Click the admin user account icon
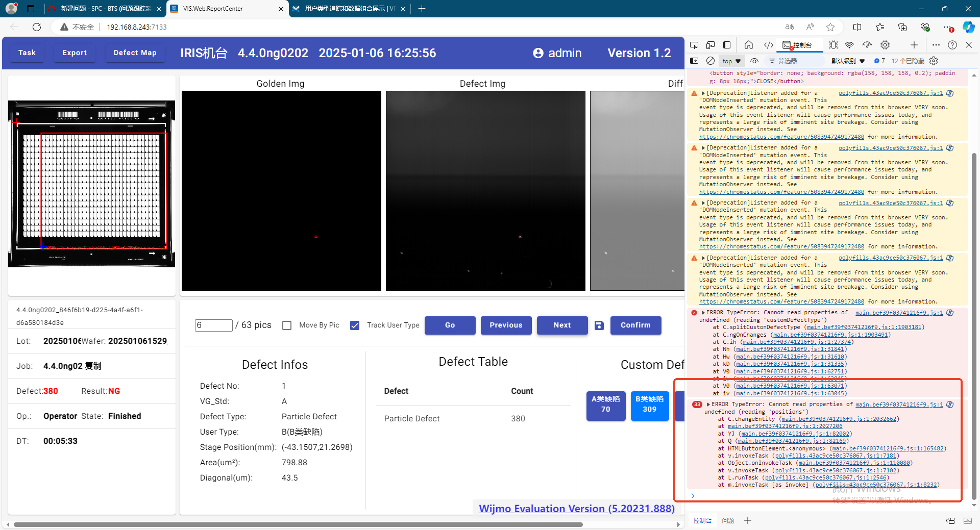The height and width of the screenshot is (530, 980). (538, 53)
